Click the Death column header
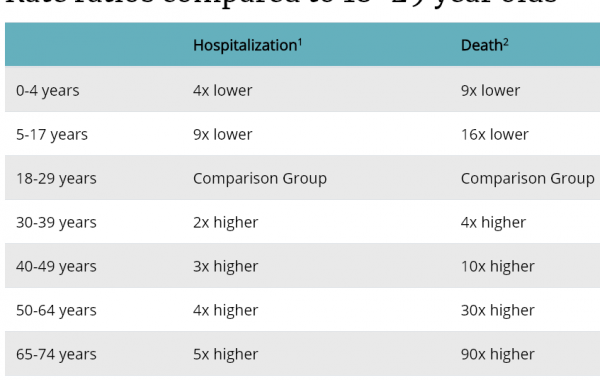The width and height of the screenshot is (600, 380). tap(484, 45)
